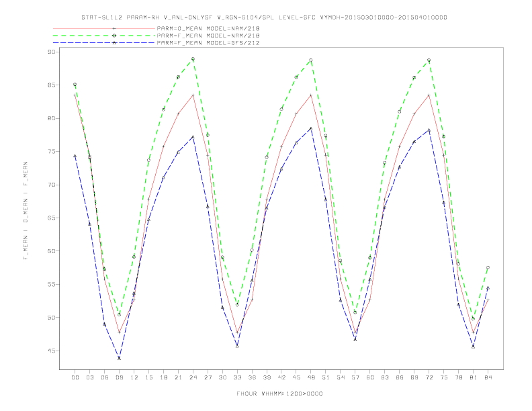Click y-axis tick label 80

(x=52, y=118)
